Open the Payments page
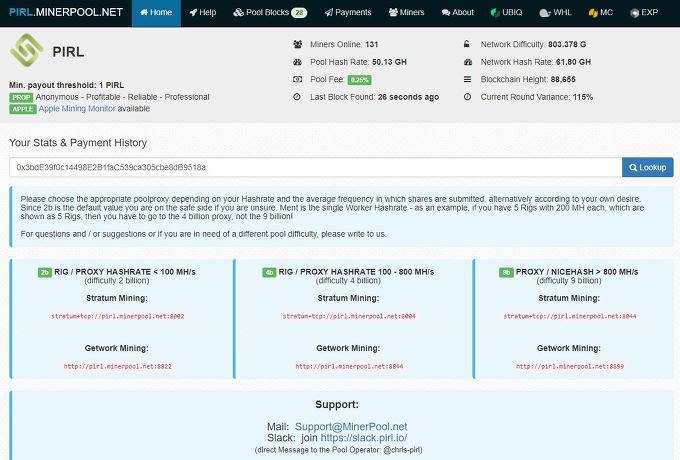 tap(348, 13)
